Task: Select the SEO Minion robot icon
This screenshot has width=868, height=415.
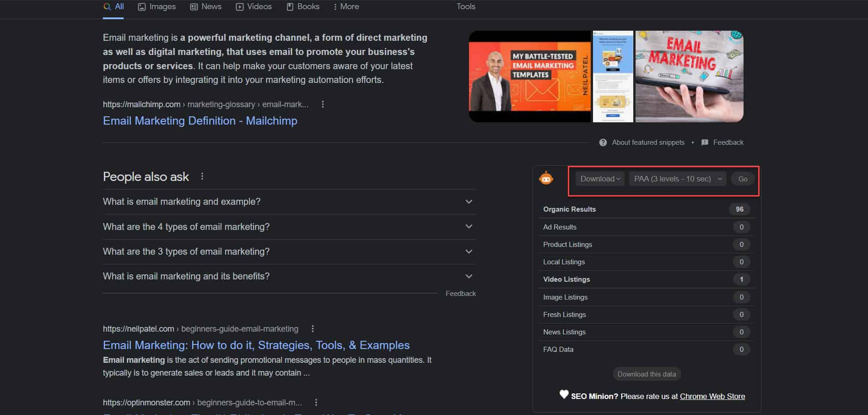Action: 547,179
